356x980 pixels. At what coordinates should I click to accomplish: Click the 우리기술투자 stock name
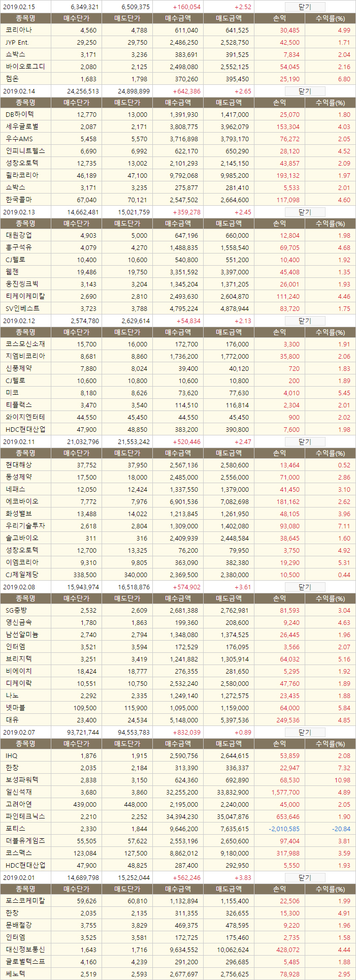[x=25, y=526]
